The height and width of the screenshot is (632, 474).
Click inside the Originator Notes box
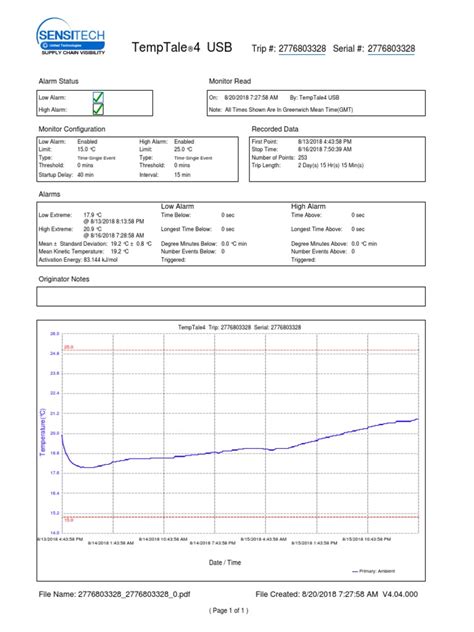(x=231, y=297)
